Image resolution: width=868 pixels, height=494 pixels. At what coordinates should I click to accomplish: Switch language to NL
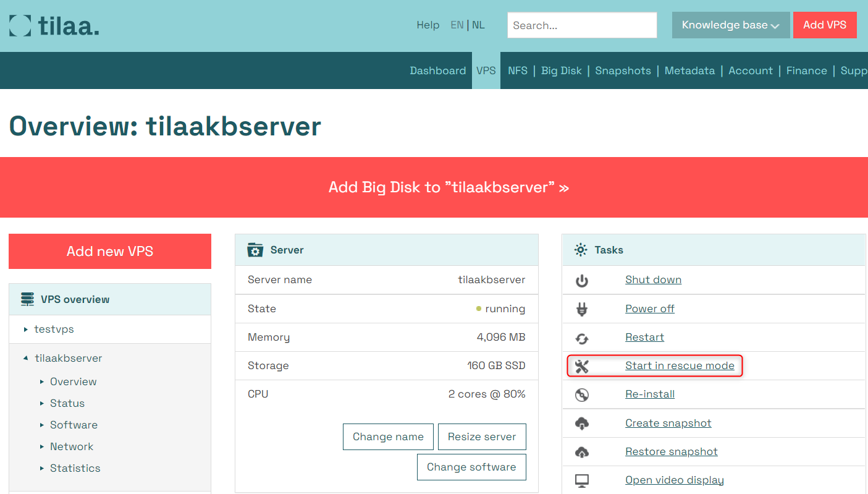click(479, 25)
